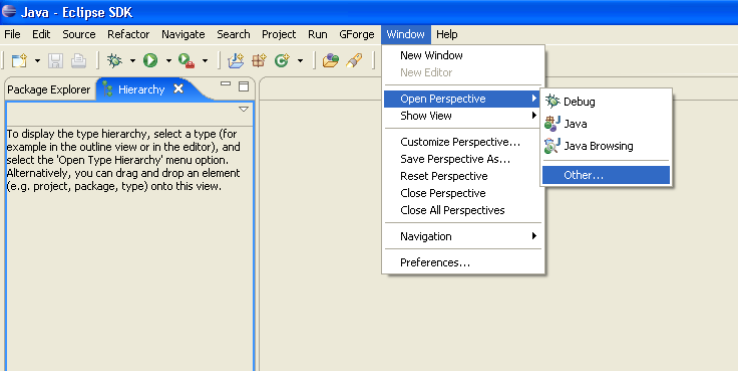Click the Debug bug toolbar icon
This screenshot has height=371, width=738.
click(x=114, y=60)
